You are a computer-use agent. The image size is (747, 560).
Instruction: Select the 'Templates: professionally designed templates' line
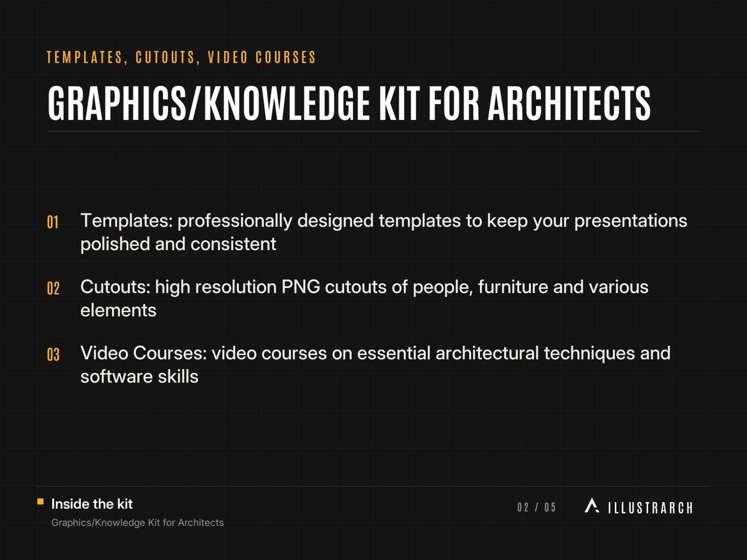tap(384, 222)
